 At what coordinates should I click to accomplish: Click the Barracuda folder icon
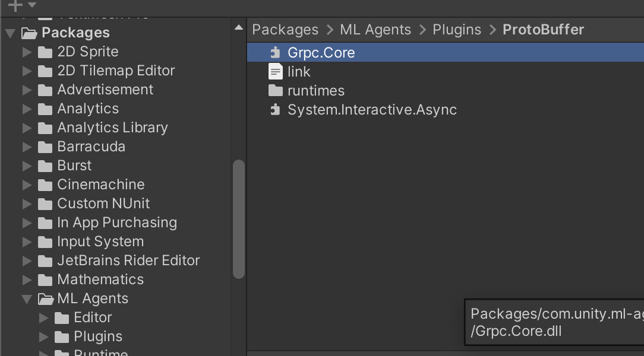pyautogui.click(x=45, y=147)
